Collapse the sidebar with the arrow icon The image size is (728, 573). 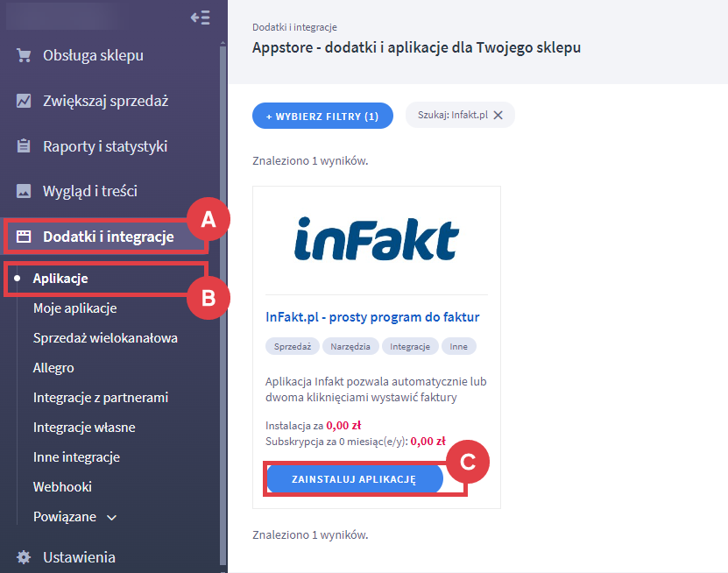(200, 18)
